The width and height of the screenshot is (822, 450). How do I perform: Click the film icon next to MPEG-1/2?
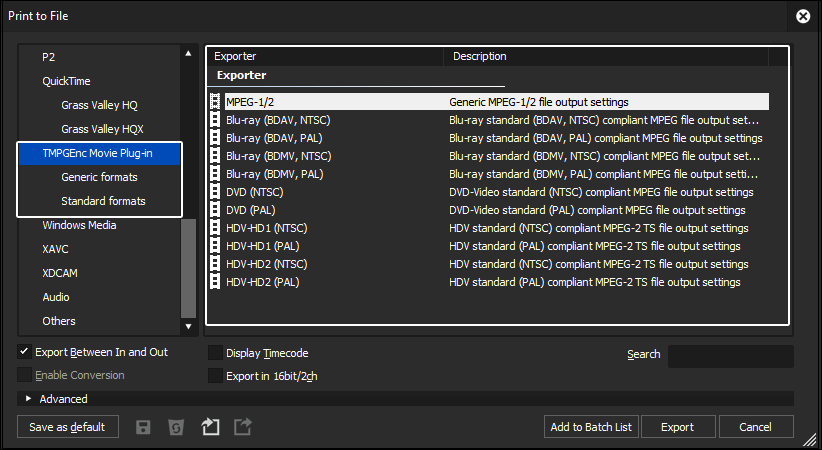[x=215, y=102]
